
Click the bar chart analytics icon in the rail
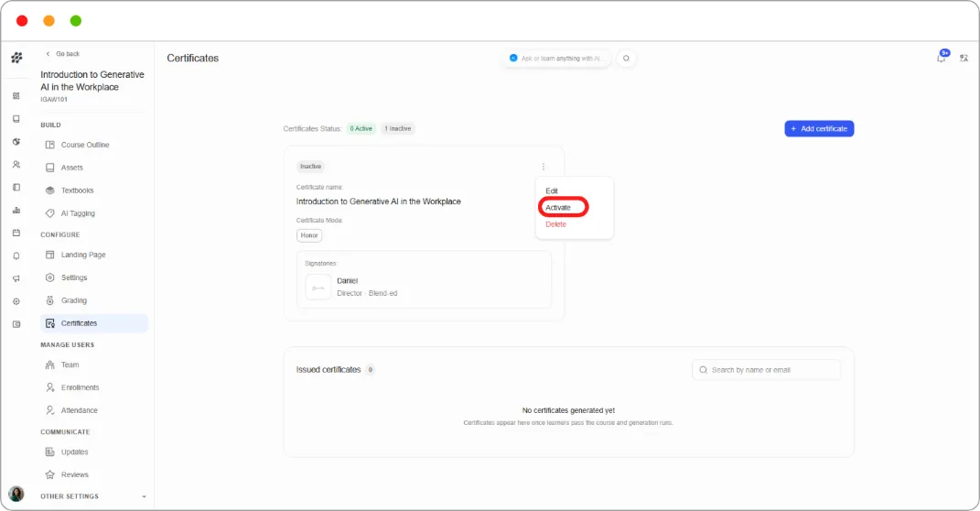tap(16, 210)
